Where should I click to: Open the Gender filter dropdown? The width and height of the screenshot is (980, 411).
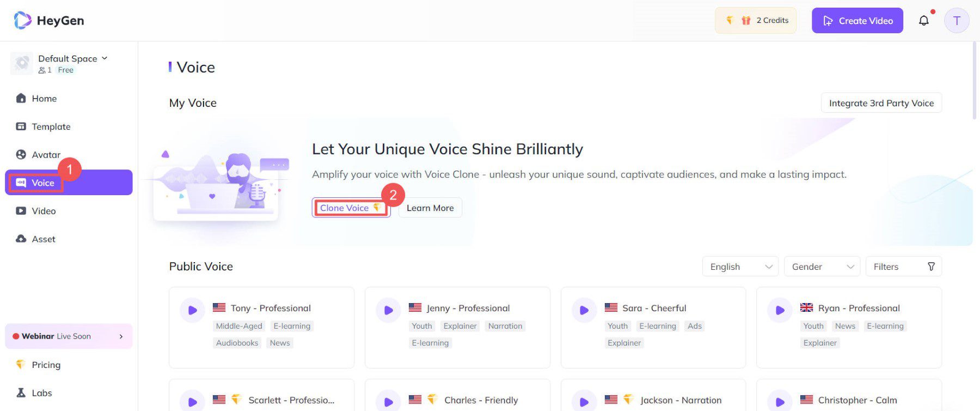tap(822, 267)
